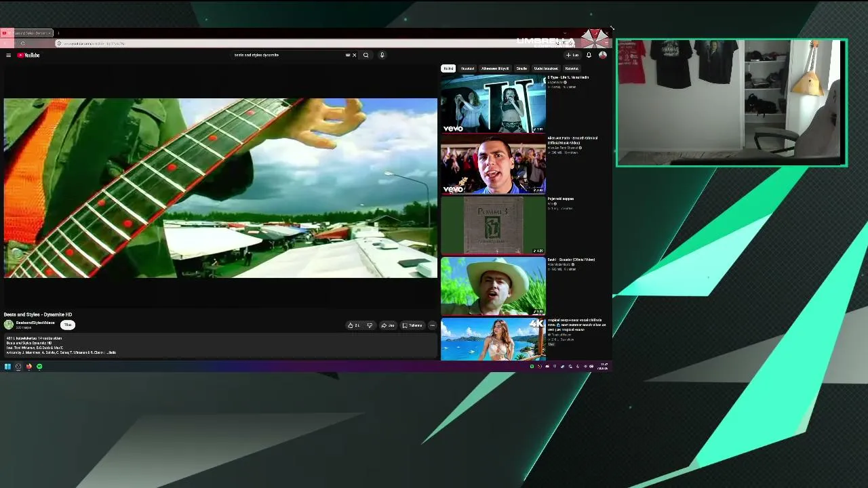
Task: Select the last filter chip in the row
Action: click(x=572, y=68)
